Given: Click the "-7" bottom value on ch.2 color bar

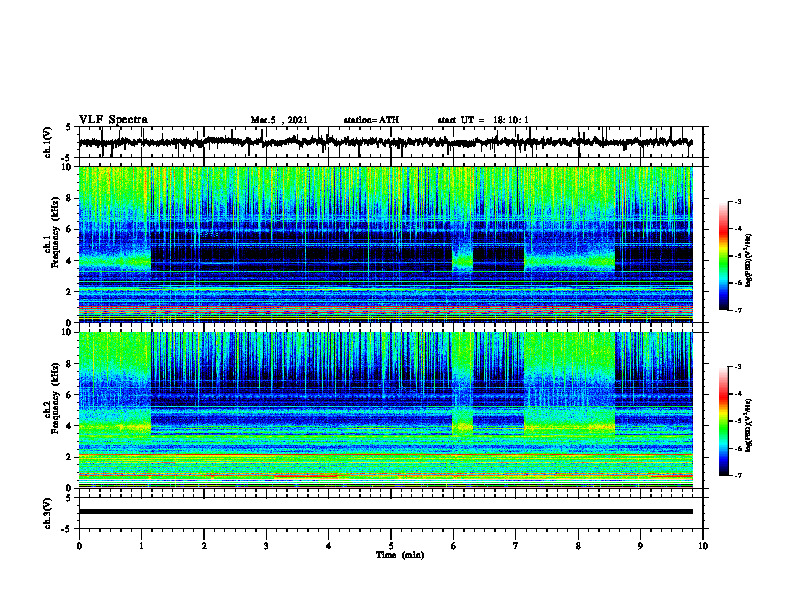Looking at the screenshot, I should (x=737, y=475).
